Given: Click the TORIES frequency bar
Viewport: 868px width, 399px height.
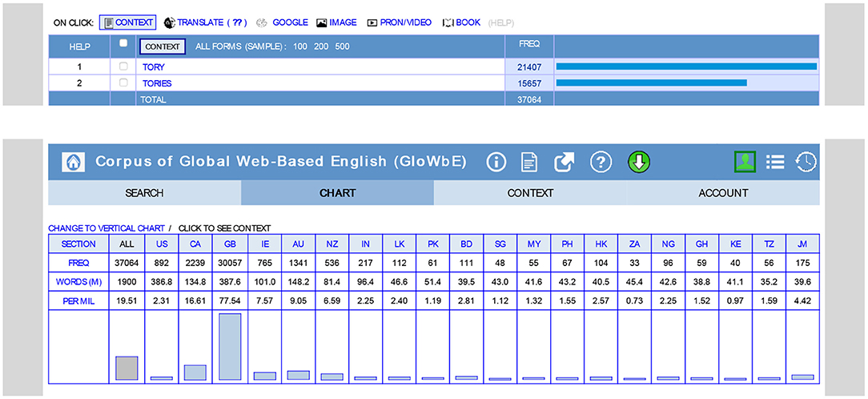Looking at the screenshot, I should (x=652, y=83).
